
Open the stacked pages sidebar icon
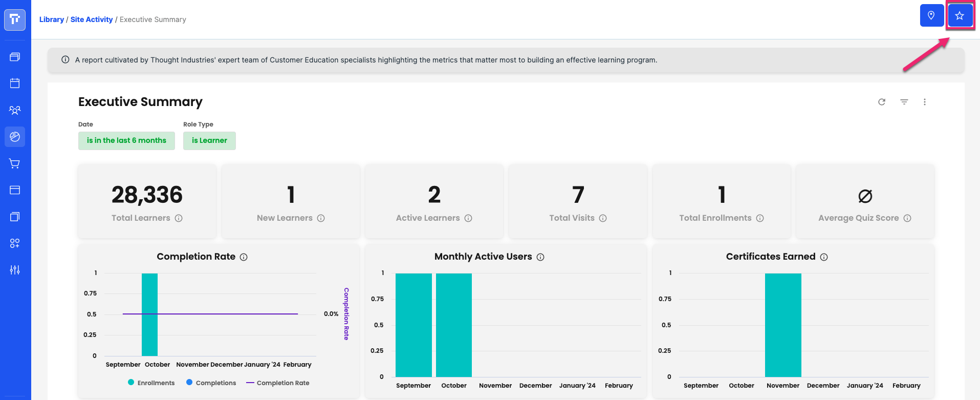pyautogui.click(x=15, y=217)
